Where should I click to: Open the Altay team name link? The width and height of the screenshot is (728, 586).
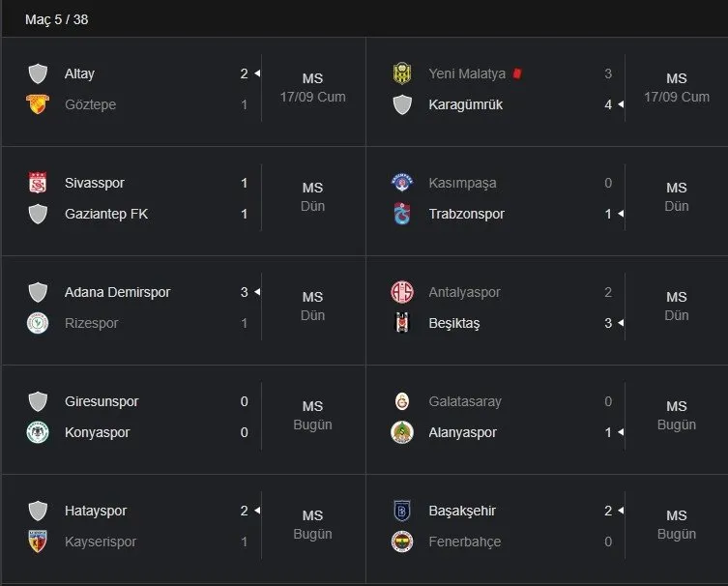[79, 73]
